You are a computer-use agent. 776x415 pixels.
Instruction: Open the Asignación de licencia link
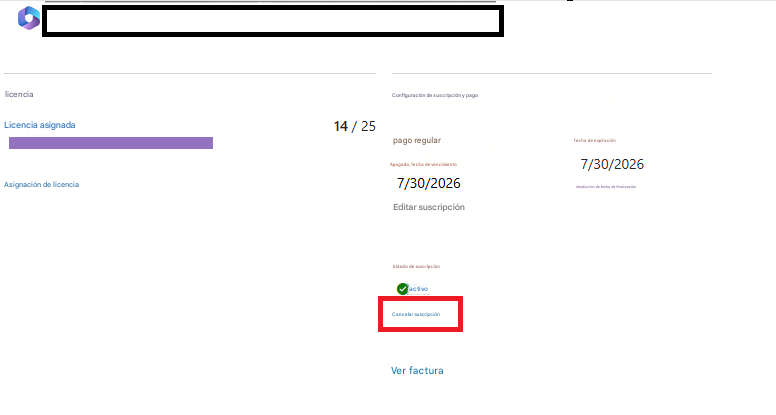point(42,184)
